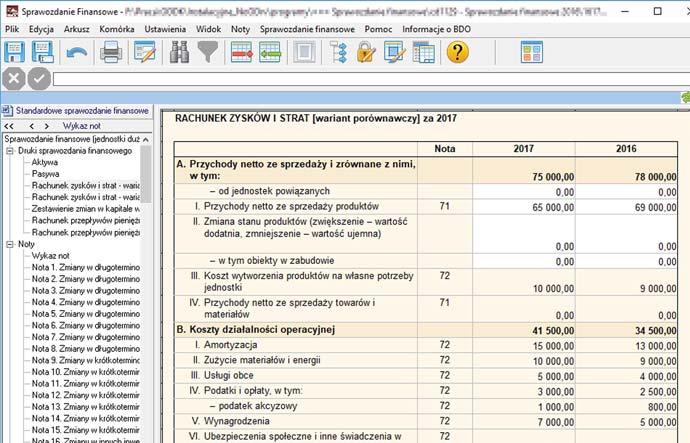Click the document icon beside Standardowe sprawozdanie
The width and height of the screenshot is (690, 443).
[x=7, y=110]
